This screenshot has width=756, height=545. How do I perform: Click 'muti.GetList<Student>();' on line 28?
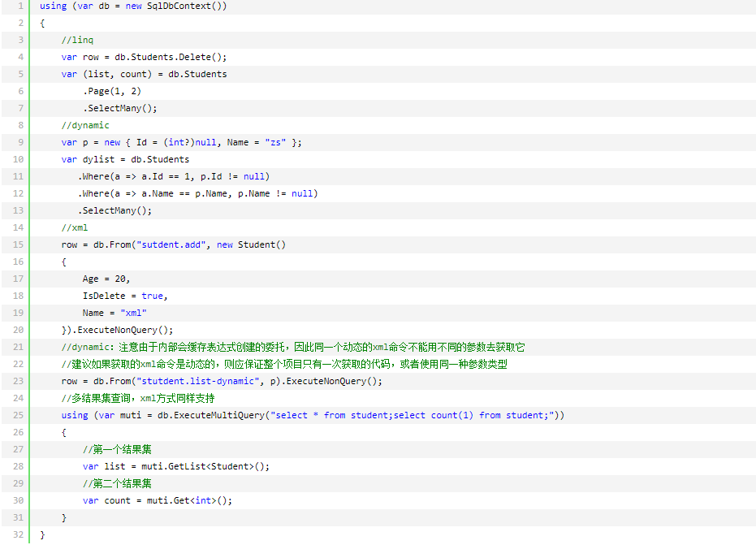(x=205, y=466)
